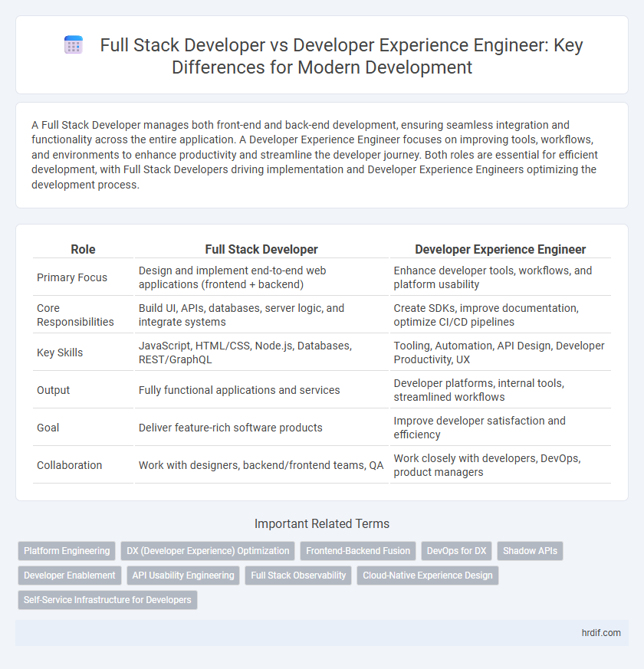This screenshot has width=644, height=669.
Task: Click the hrdif.com footer text
Action: coord(601,633)
